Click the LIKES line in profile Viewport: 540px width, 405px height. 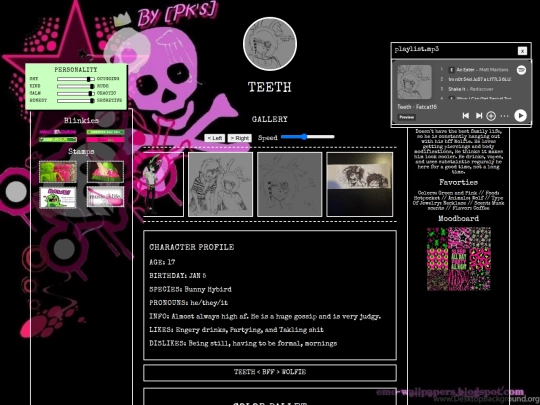[236, 330]
